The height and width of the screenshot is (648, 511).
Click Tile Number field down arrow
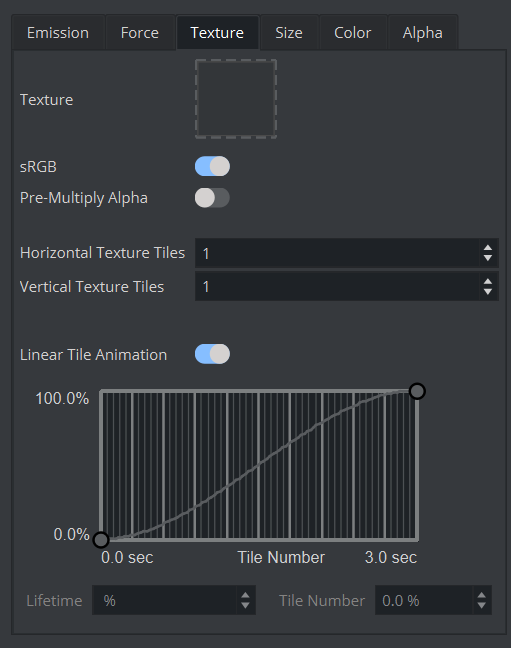click(481, 605)
